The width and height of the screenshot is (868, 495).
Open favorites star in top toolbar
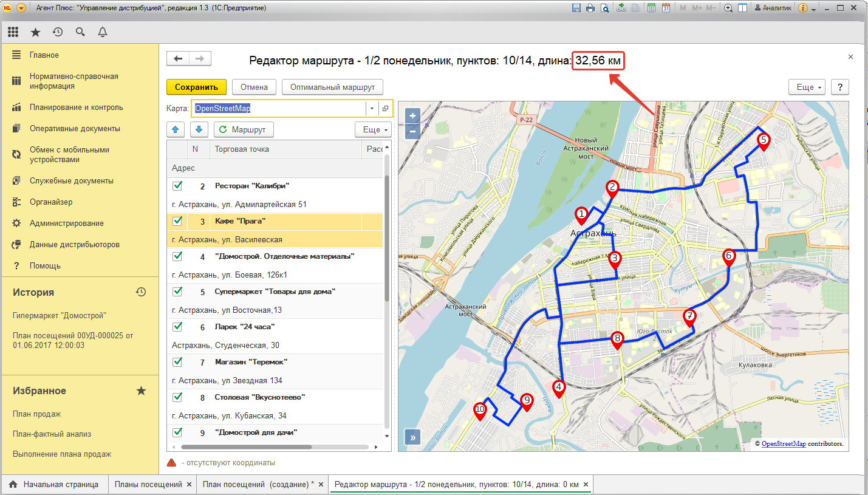(x=35, y=32)
